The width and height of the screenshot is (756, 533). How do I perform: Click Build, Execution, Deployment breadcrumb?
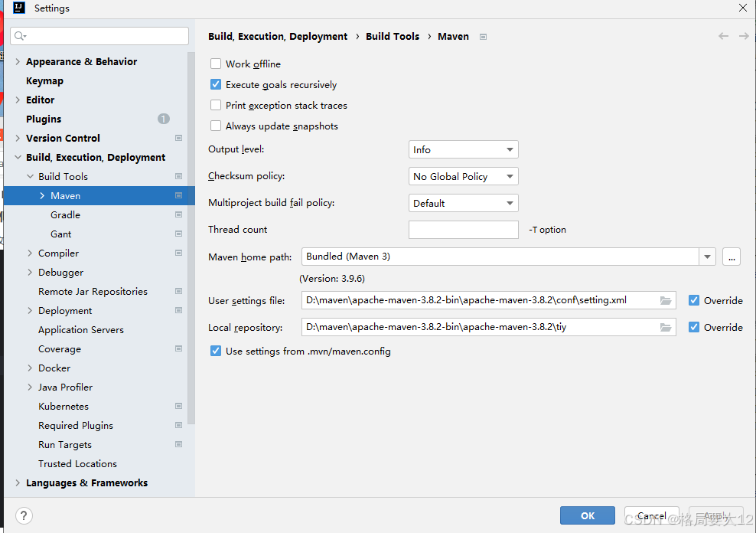click(x=278, y=36)
